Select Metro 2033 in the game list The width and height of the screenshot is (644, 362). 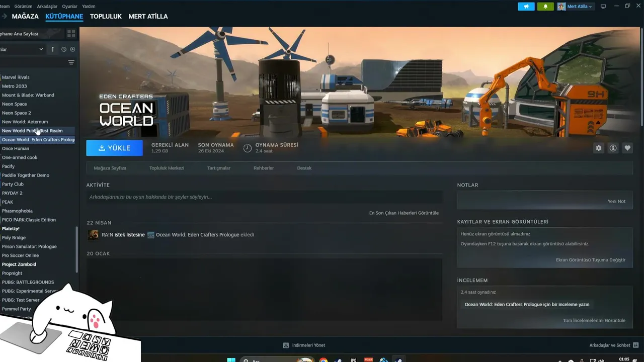14,86
